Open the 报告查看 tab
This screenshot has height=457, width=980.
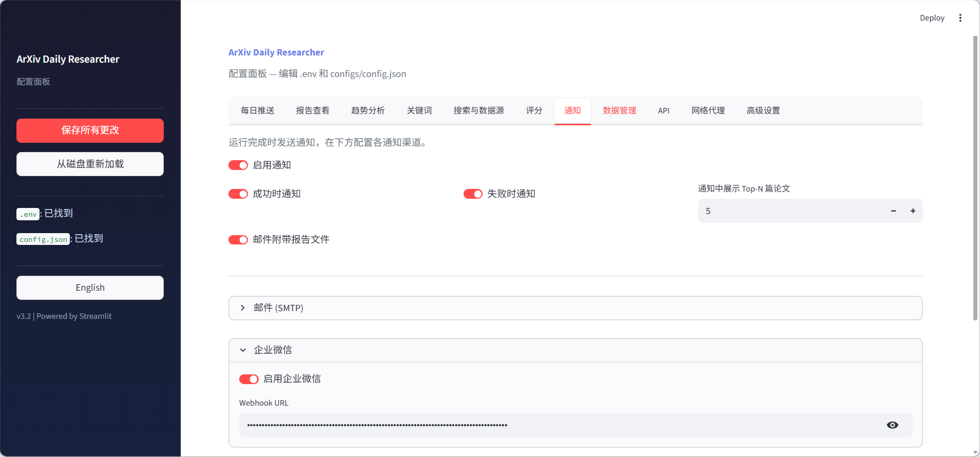313,110
